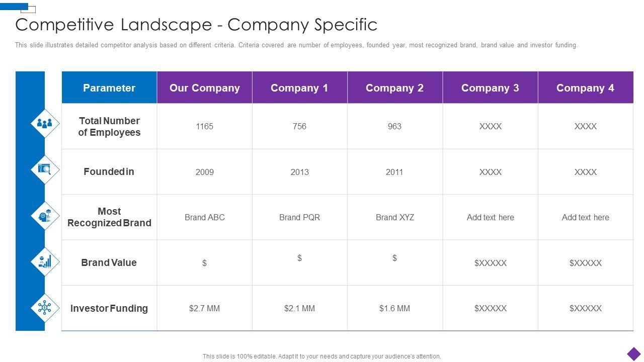Click Company 4's Add text here cell
Screen dimensions: 644x362
point(585,218)
